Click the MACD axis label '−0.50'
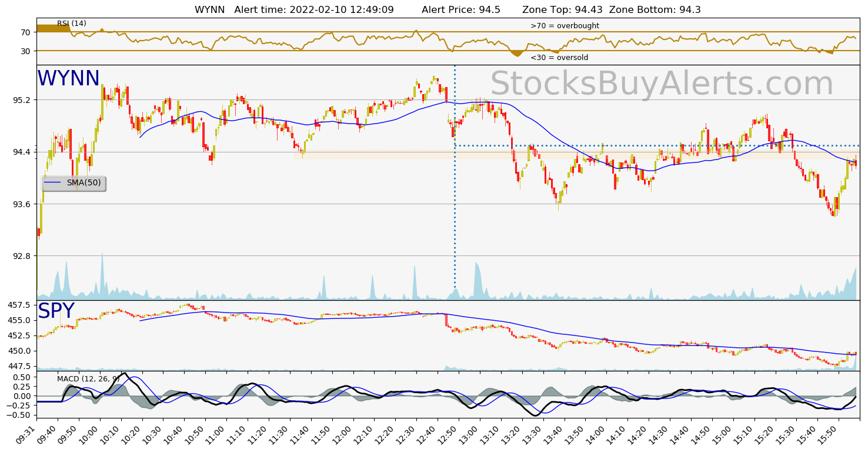 [x=18, y=415]
